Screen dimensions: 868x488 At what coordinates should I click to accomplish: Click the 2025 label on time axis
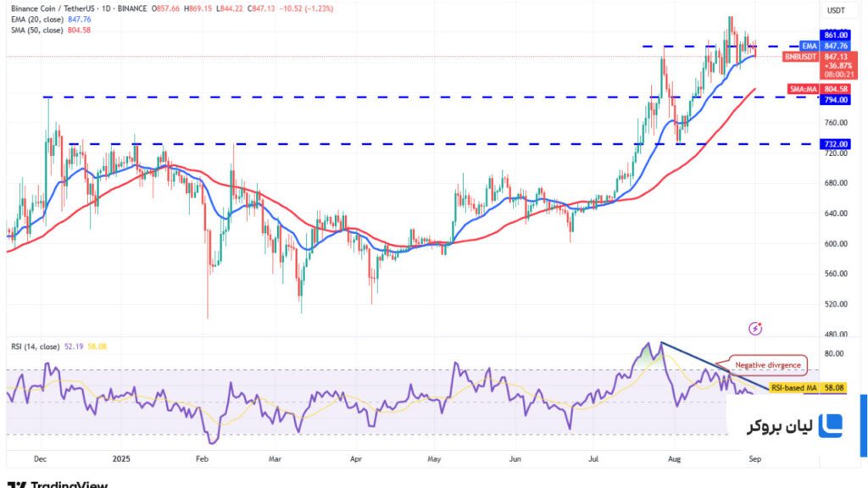click(x=120, y=458)
